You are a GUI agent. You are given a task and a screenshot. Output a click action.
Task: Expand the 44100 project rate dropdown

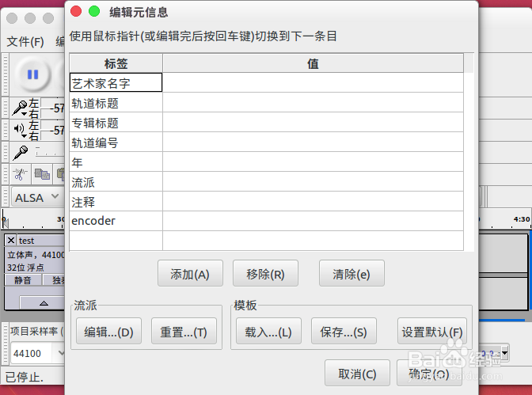[x=61, y=353]
